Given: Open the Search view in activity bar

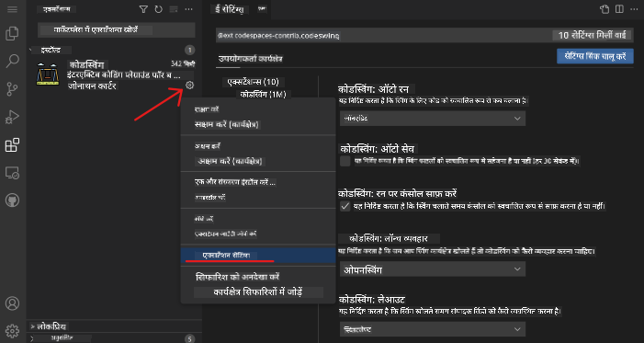Looking at the screenshot, I should click(12, 62).
